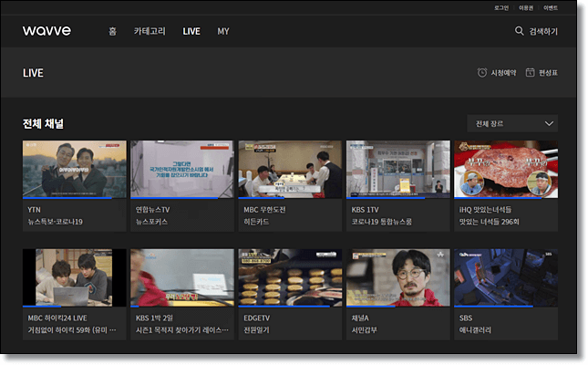Click the 이용권 link

[526, 7]
